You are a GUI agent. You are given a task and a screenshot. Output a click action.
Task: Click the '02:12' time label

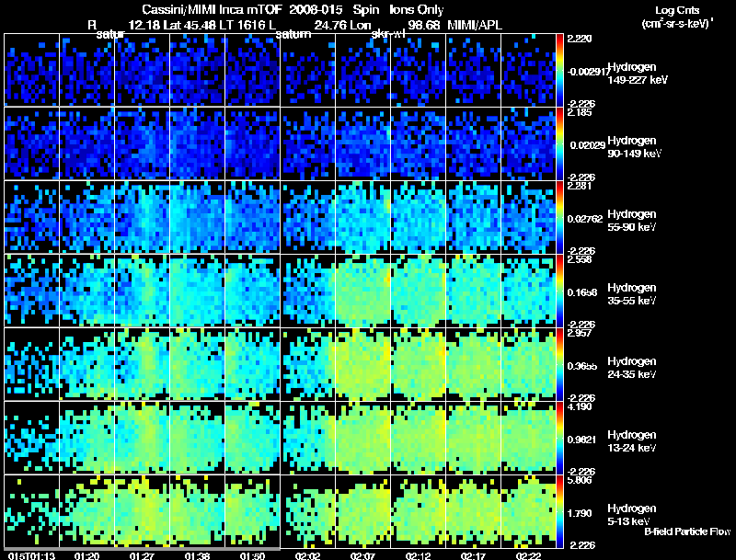[x=419, y=555]
